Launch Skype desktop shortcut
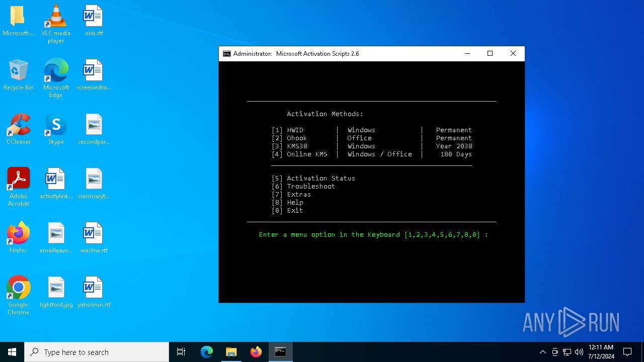This screenshot has width=644, height=362. [x=56, y=130]
